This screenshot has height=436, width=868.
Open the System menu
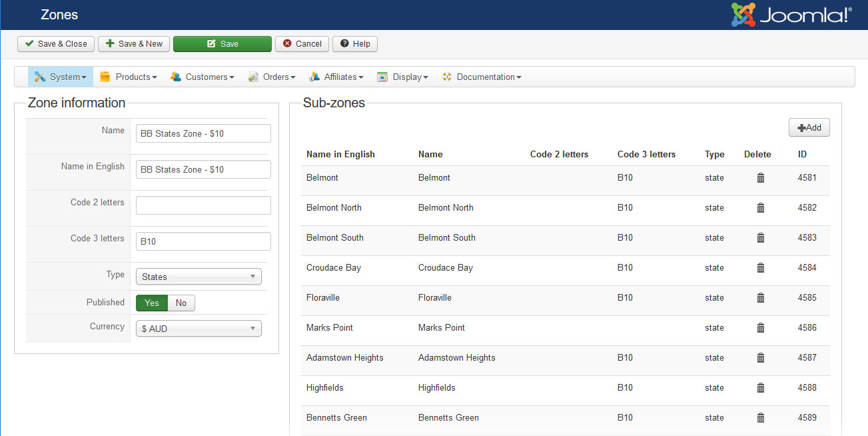[x=61, y=77]
